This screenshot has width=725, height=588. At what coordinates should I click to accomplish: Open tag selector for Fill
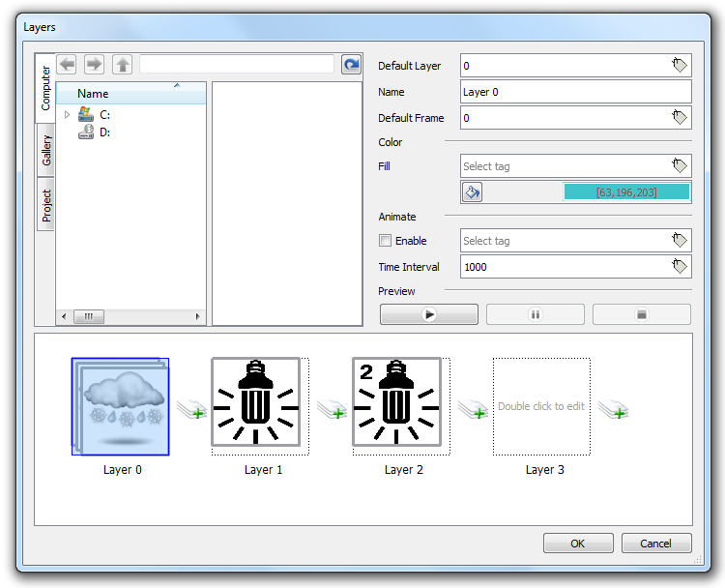pos(680,165)
